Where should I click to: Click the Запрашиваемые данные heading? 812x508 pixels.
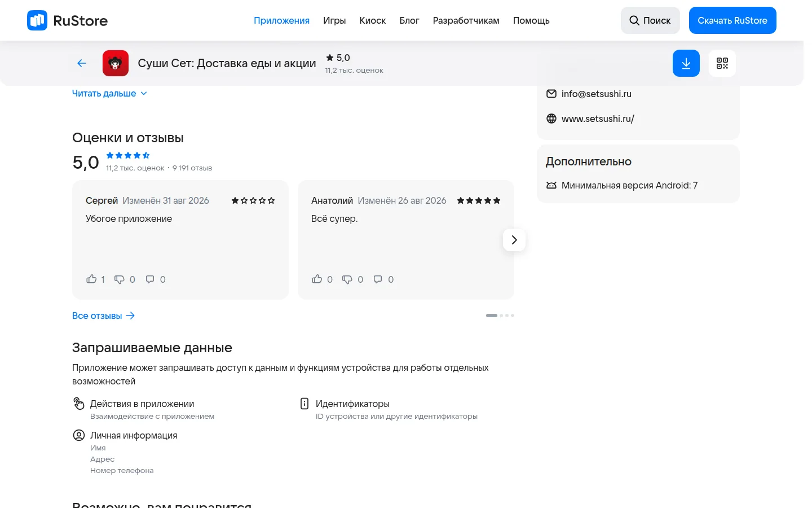pos(152,348)
